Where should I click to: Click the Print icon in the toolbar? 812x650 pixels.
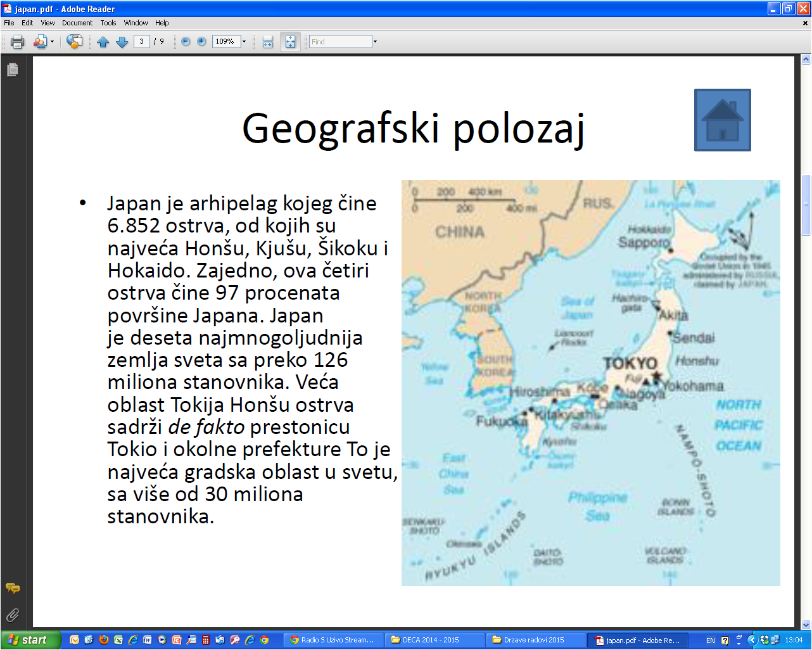(x=18, y=42)
